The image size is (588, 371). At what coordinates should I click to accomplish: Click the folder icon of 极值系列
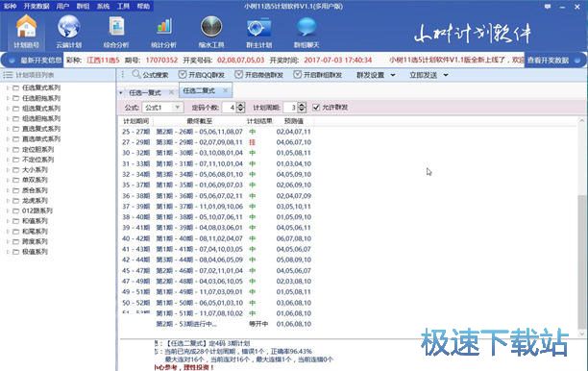[x=15, y=252]
